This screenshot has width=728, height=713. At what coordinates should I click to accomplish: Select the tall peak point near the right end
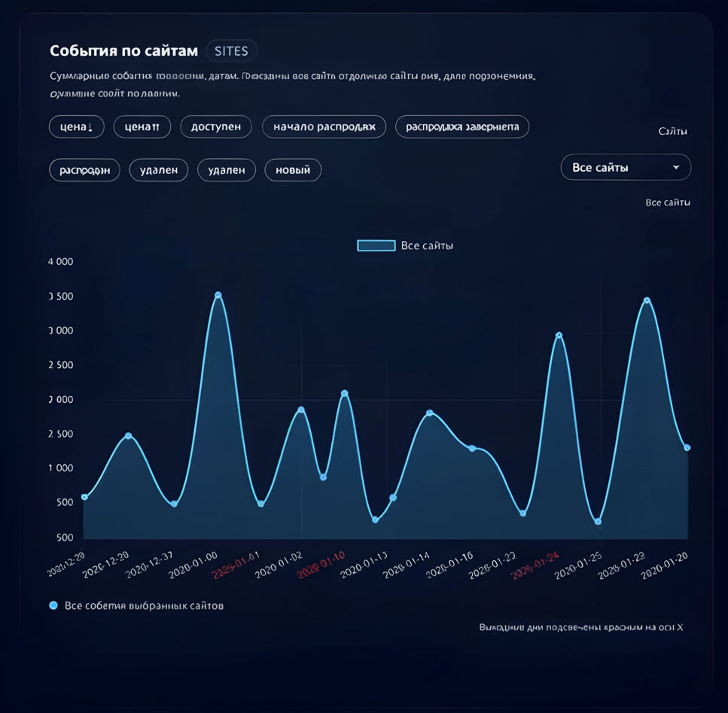[647, 300]
